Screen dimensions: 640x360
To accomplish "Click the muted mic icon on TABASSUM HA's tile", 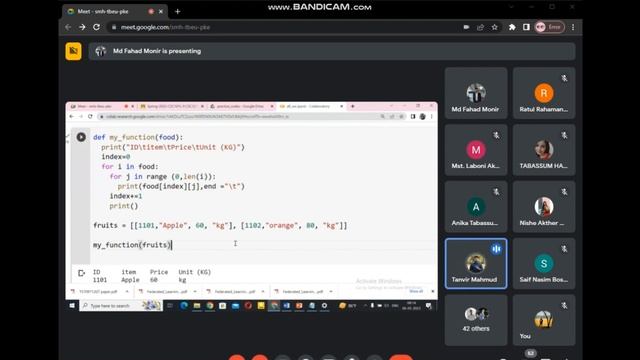I will point(564,135).
